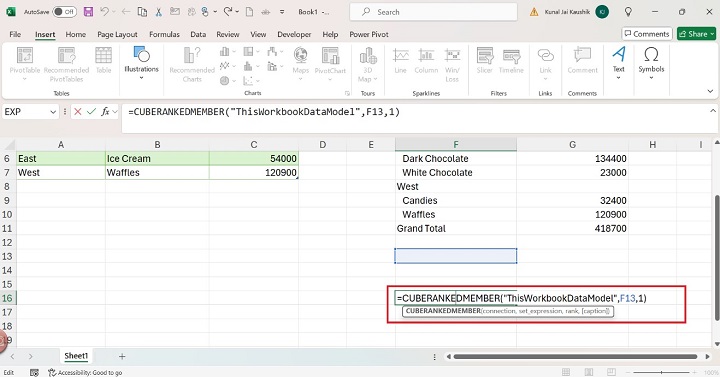Screen dimensions: 720x377
Task: Open Customize Quick Access Toolbar dropdown
Action: tap(282, 12)
